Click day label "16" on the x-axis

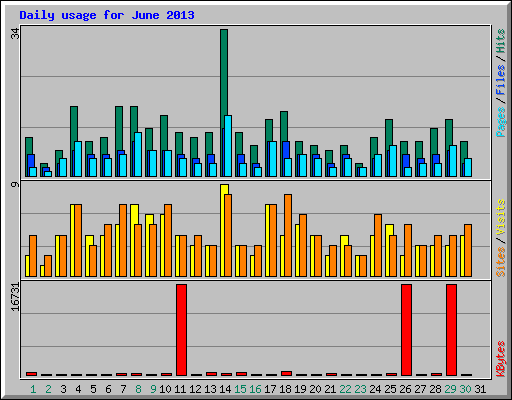255,389
